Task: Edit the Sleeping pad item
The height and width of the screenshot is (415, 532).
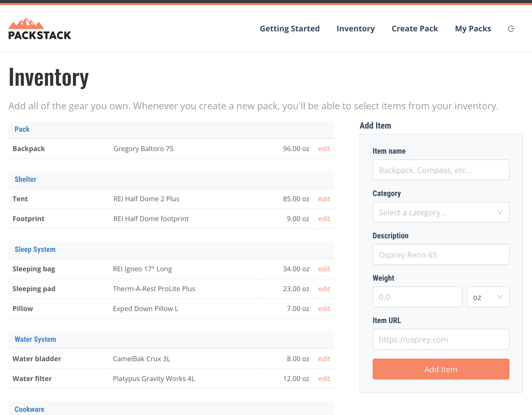Action: tap(324, 289)
